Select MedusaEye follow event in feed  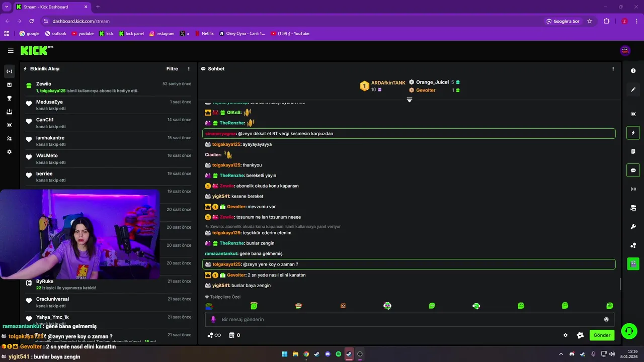[x=108, y=105]
